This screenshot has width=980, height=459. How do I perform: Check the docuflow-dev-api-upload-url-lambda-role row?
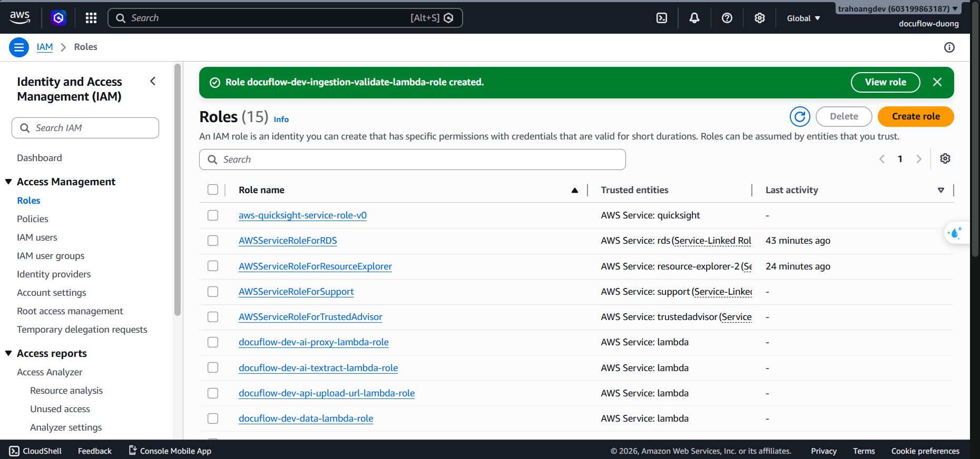[x=213, y=393]
